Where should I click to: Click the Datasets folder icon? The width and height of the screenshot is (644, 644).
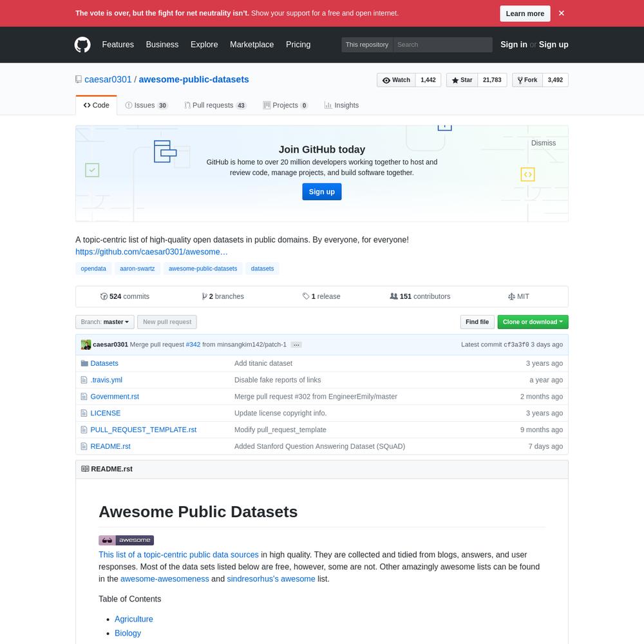click(x=84, y=363)
